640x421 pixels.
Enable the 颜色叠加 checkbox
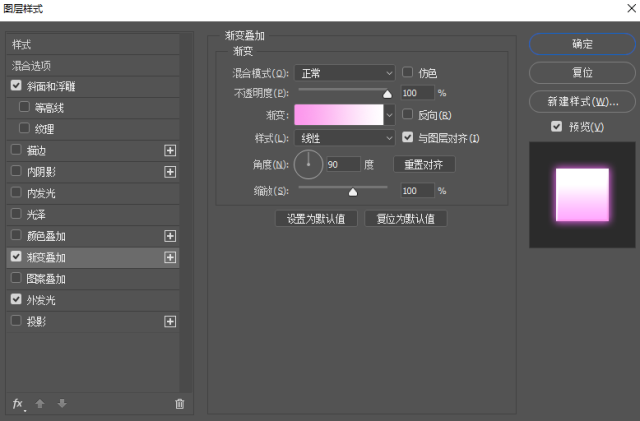pos(16,235)
